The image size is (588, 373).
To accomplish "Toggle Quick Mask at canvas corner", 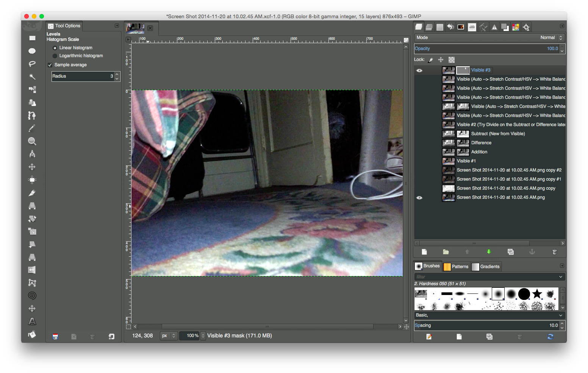I will 128,327.
